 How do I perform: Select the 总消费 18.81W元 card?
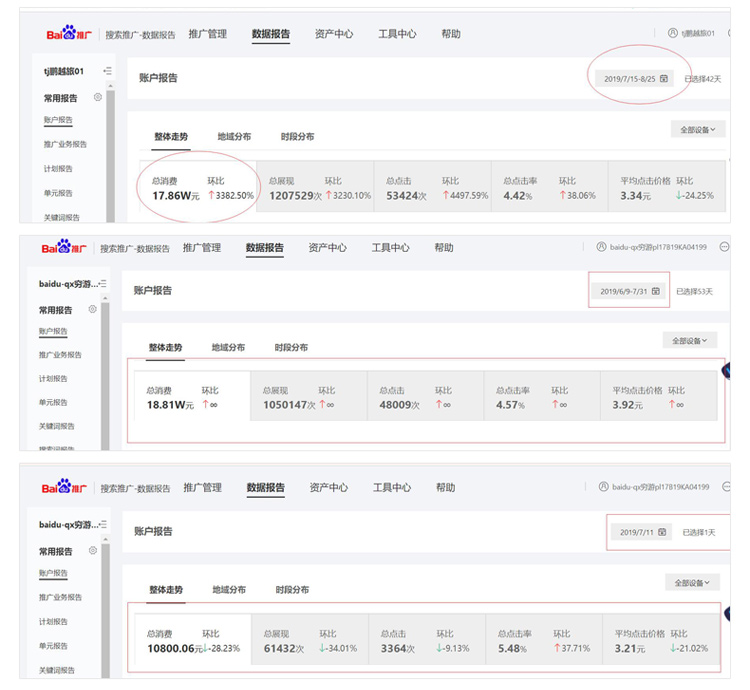pos(192,396)
